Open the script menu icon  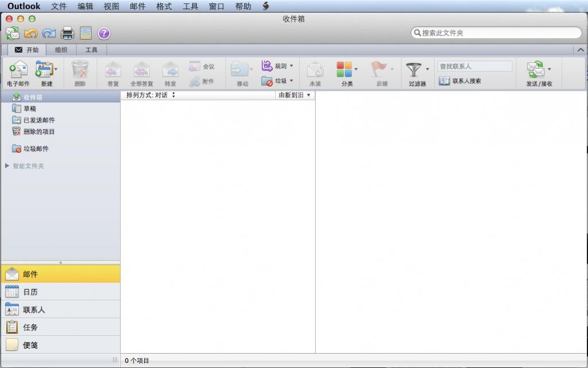coord(265,6)
